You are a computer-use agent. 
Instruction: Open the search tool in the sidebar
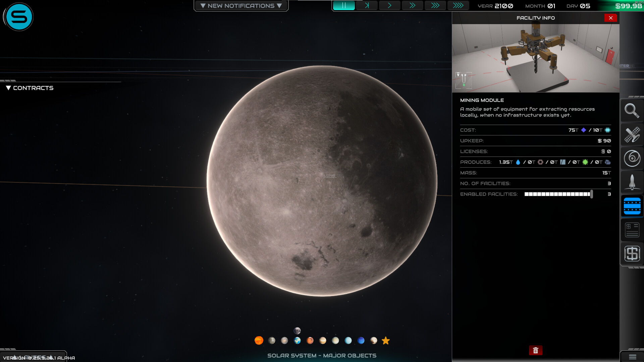tap(632, 111)
